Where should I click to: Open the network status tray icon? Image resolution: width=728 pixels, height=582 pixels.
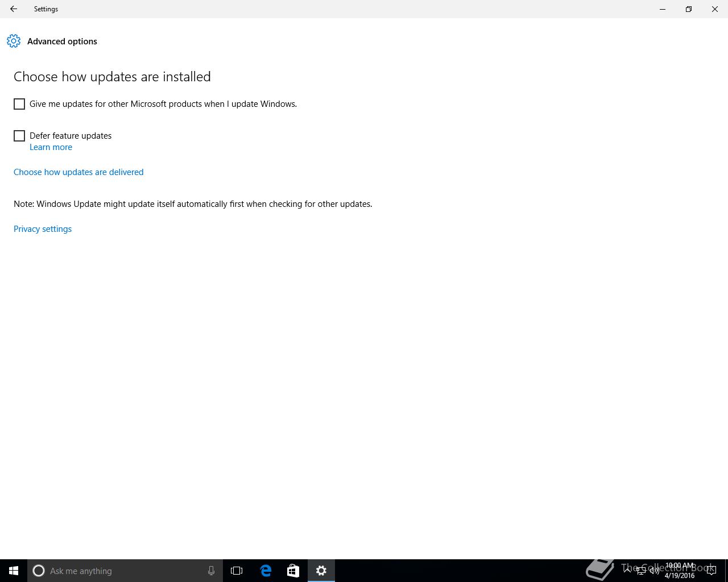click(x=641, y=571)
